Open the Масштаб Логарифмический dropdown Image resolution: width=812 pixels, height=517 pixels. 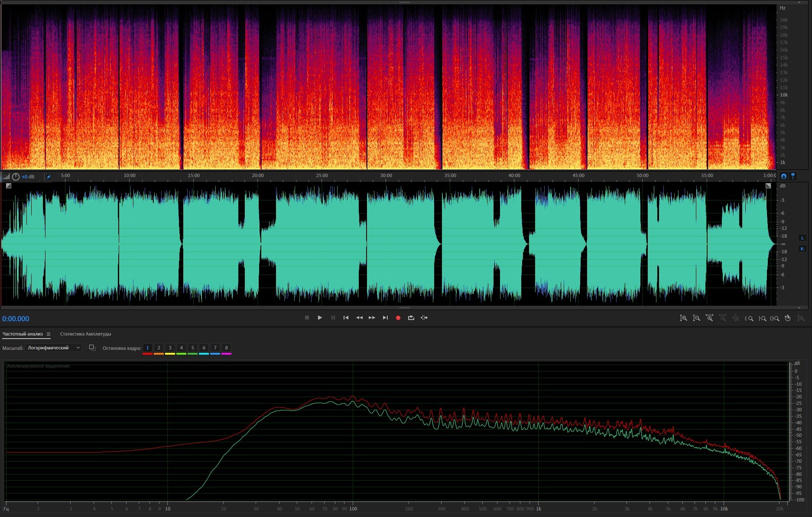pyautogui.click(x=54, y=348)
